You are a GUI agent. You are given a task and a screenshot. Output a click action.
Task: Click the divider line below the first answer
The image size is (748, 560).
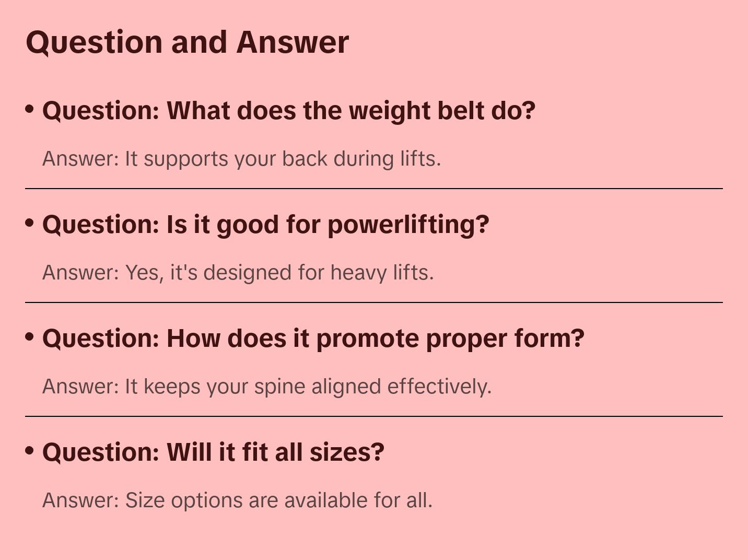[374, 189]
